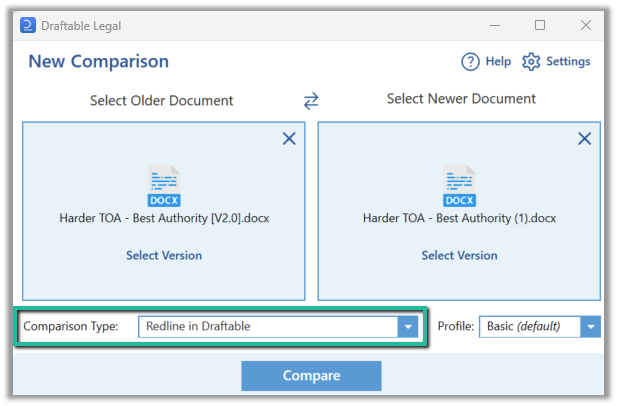
Task: Click DOCX file icon of newer document
Action: pyautogui.click(x=460, y=186)
